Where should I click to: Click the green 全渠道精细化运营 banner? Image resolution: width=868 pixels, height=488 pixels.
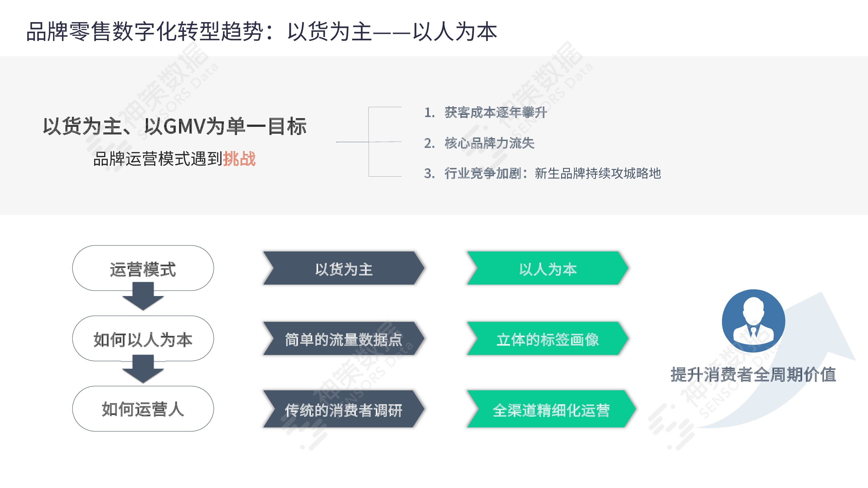551,409
